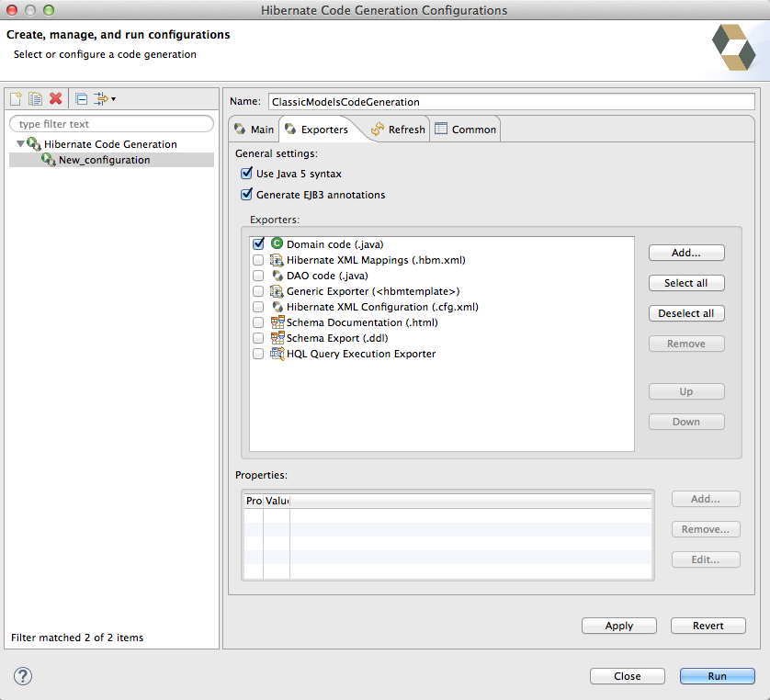Check Hibernate XML Configuration (.cfg.xml) exporter
Screen dimensions: 770x700
(258, 307)
